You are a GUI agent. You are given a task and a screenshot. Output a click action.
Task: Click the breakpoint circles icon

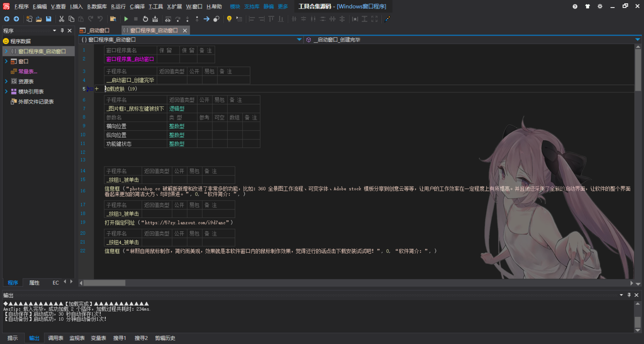click(x=216, y=19)
